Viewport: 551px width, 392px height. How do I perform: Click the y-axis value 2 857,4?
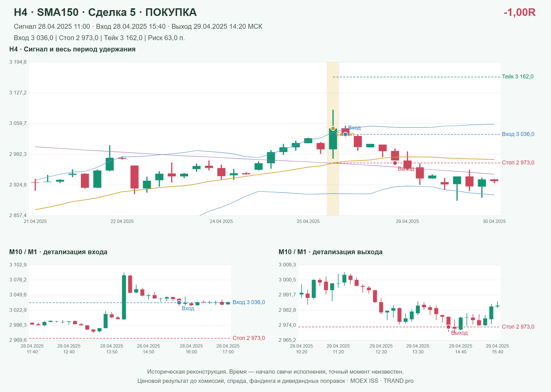pos(18,216)
